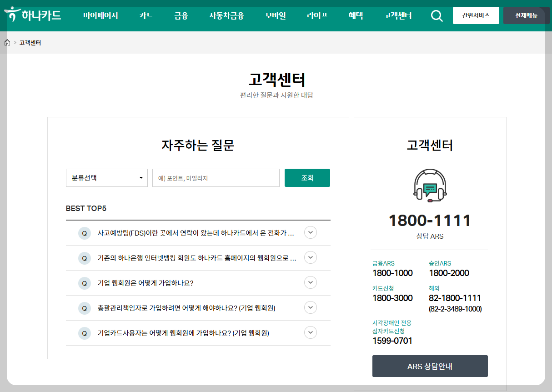Open question 사고예방팀(FDS)이란 곳에서 연락이

click(196, 233)
